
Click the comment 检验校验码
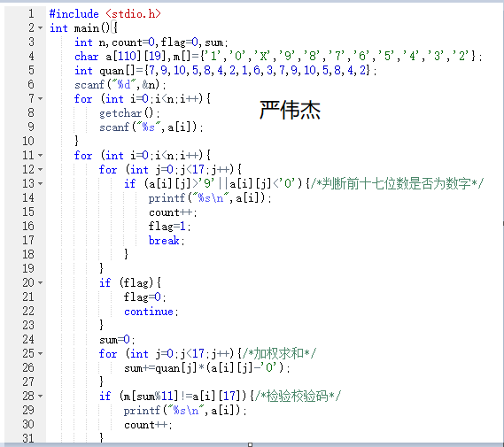tap(297, 396)
